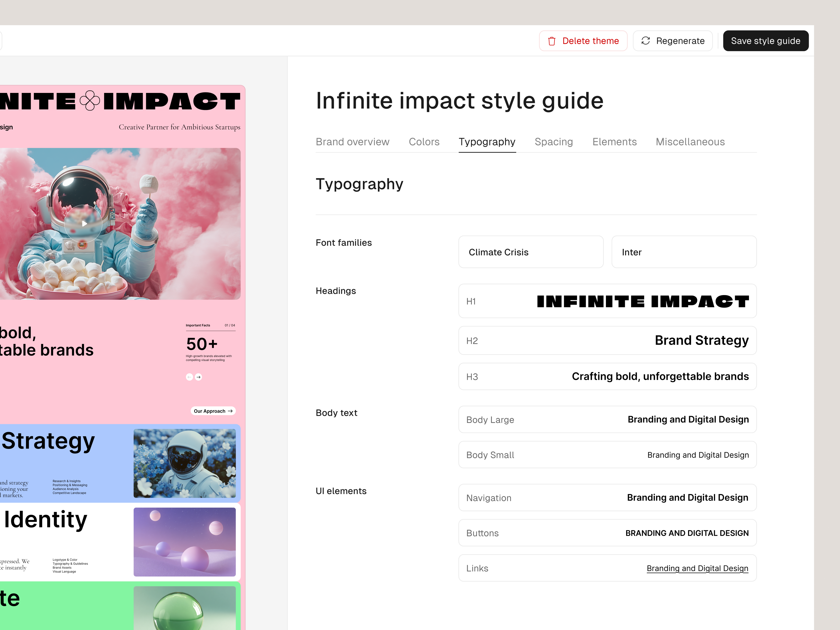The height and width of the screenshot is (630, 840).
Task: Open the H1 heading style row
Action: (x=607, y=301)
